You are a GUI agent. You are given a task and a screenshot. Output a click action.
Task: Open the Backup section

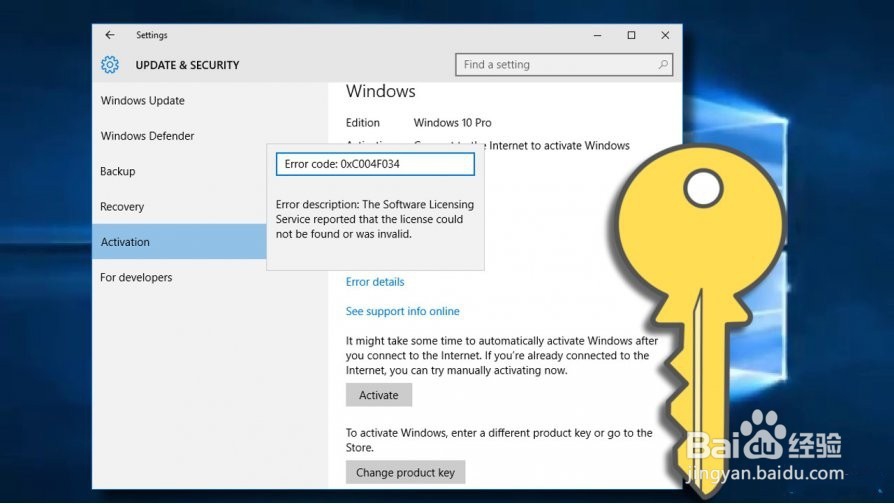tap(117, 171)
